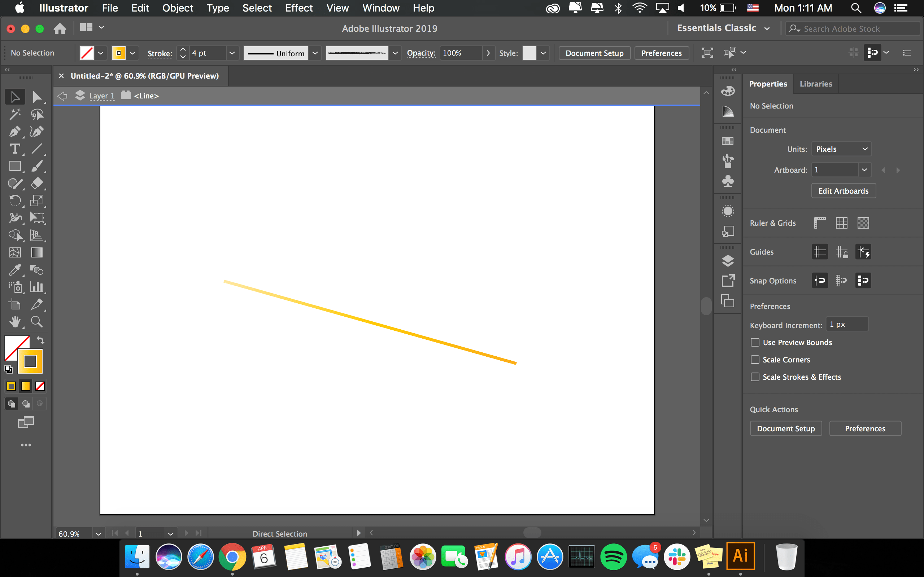Select the Gradient tool
This screenshot has width=924, height=577.
[x=37, y=252]
